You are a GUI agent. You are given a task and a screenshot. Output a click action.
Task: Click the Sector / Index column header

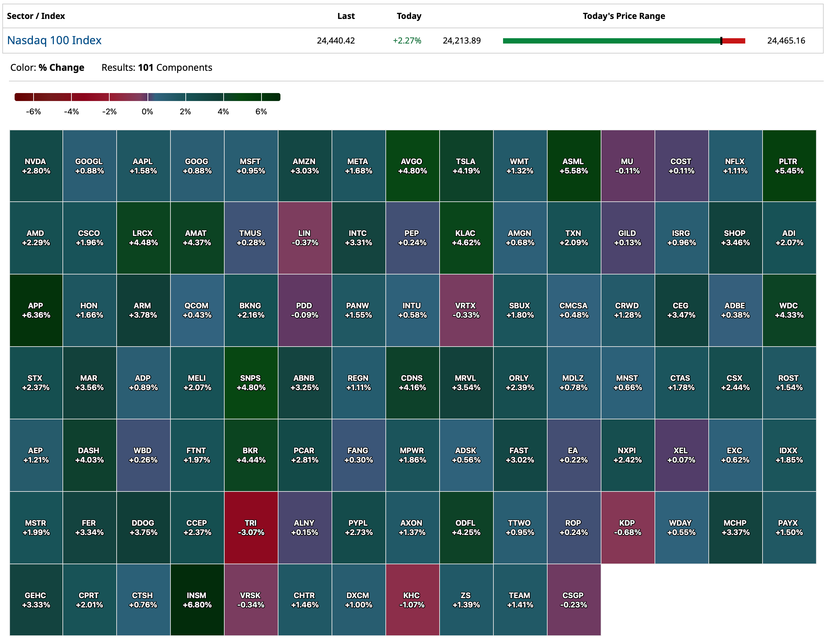click(x=36, y=16)
